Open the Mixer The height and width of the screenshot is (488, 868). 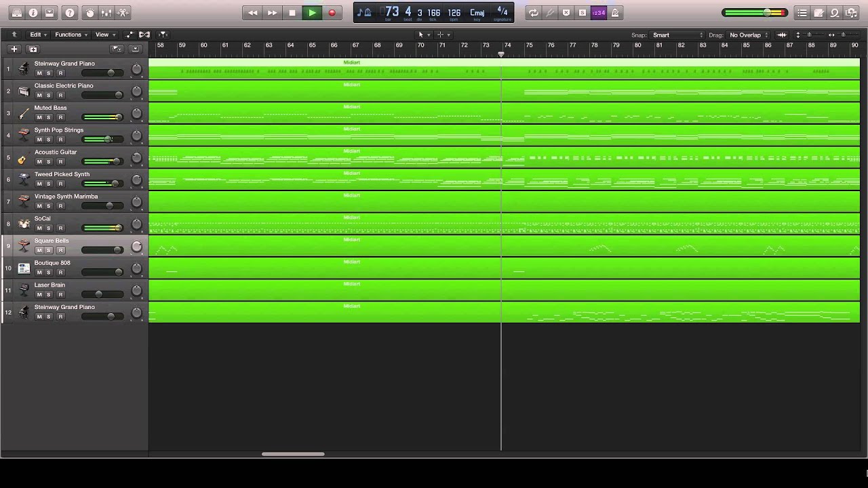(106, 13)
